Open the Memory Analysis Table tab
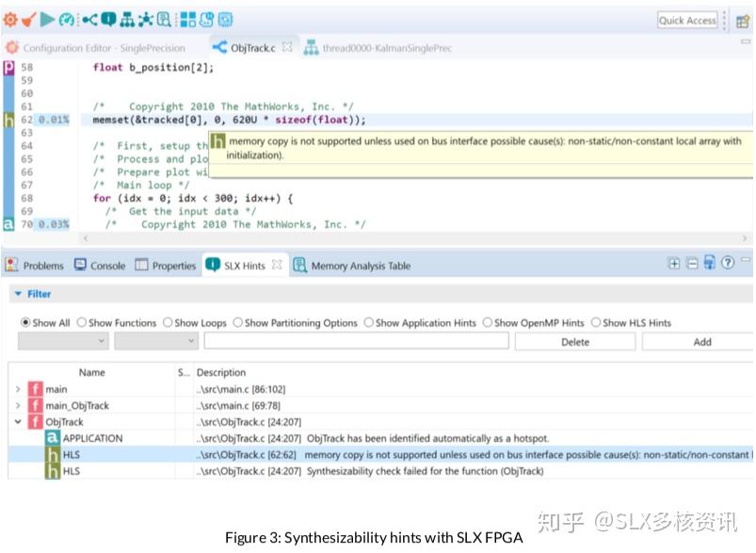 [x=352, y=266]
